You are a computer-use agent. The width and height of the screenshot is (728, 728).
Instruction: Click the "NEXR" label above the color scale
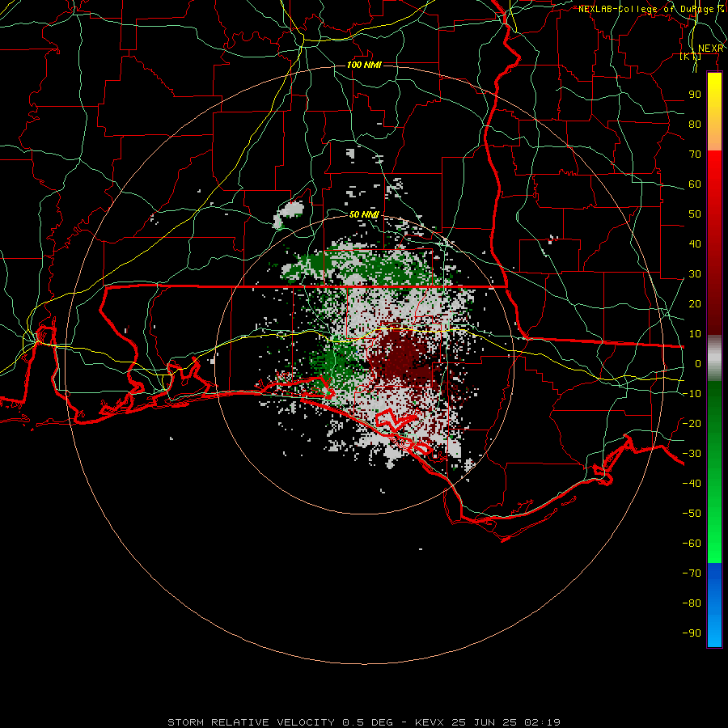coord(711,49)
